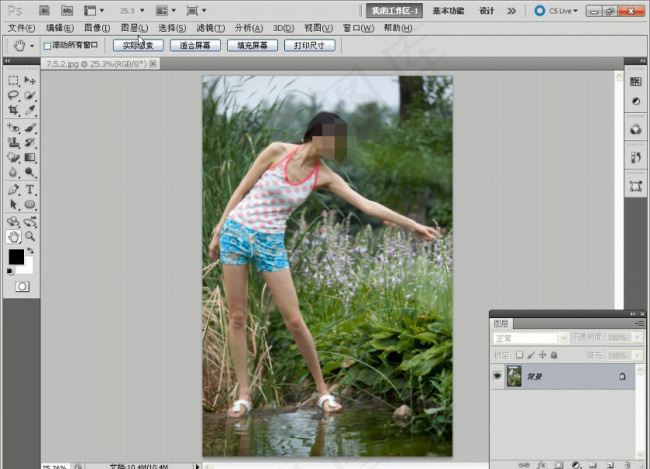This screenshot has width=650, height=469.
Task: Toggle visibility of the 背景 layer
Action: click(497, 376)
